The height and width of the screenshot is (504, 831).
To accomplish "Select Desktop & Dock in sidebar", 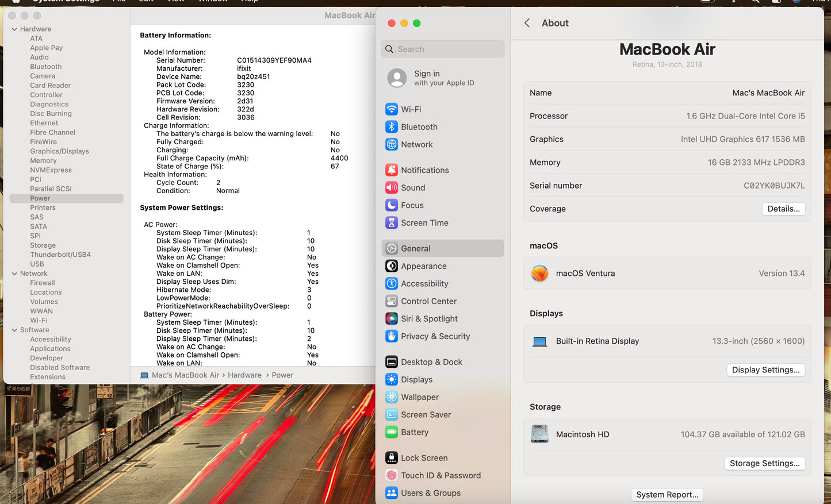I will pos(431,362).
